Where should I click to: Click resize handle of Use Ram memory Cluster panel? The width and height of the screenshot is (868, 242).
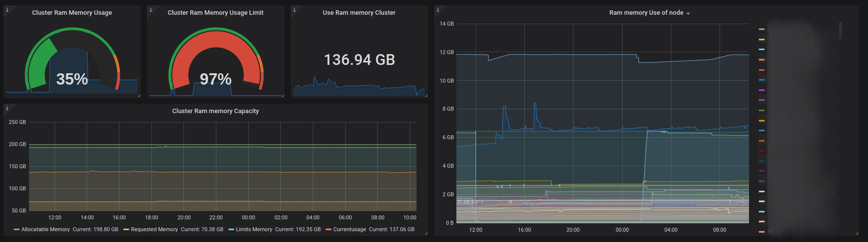[x=426, y=95]
